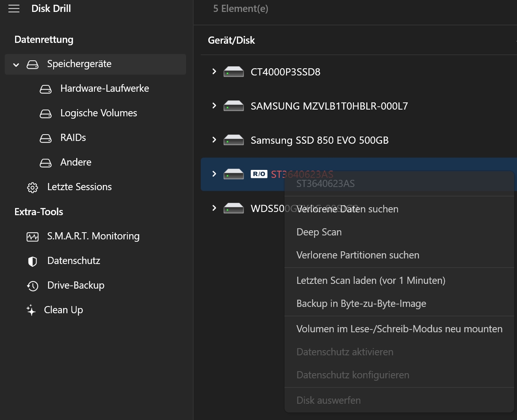Click the Datenschutz shield icon
This screenshot has width=517, height=420.
(x=33, y=261)
